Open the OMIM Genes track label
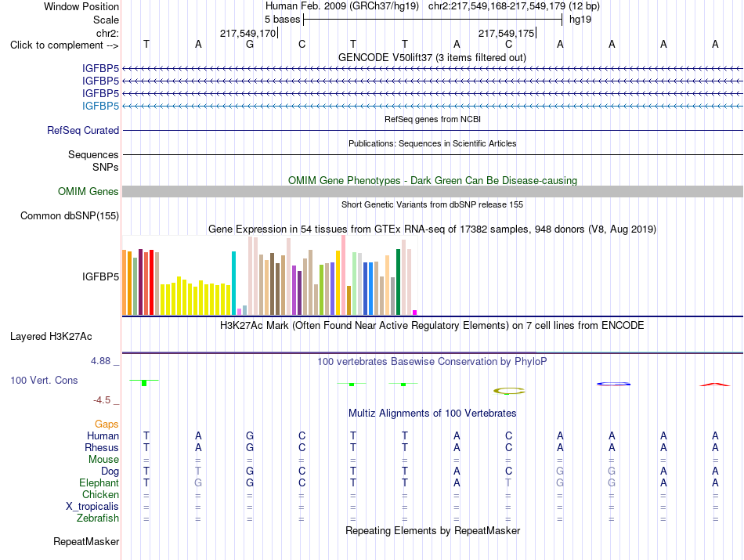The width and height of the screenshot is (744, 560). point(88,191)
